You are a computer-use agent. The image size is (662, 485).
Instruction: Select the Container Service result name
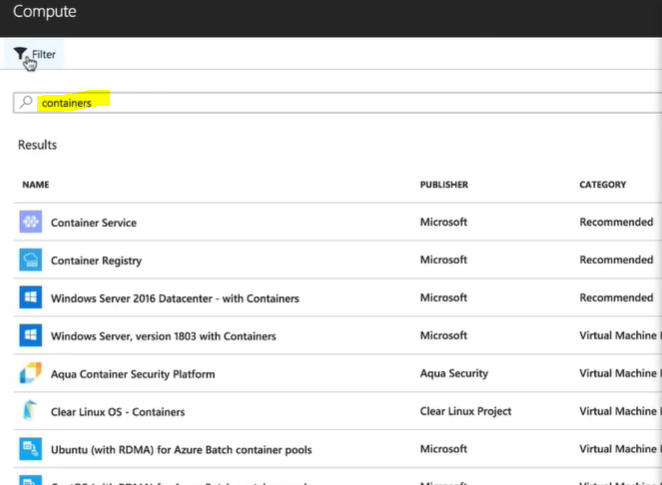coord(94,222)
